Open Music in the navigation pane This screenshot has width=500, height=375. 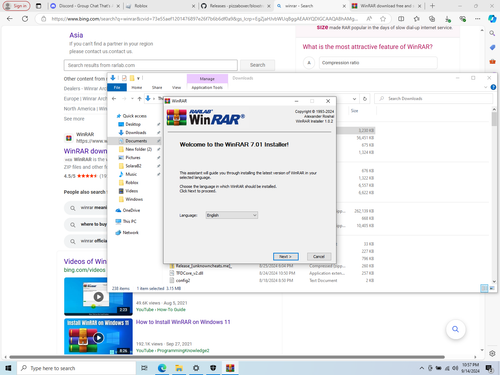pyautogui.click(x=131, y=174)
